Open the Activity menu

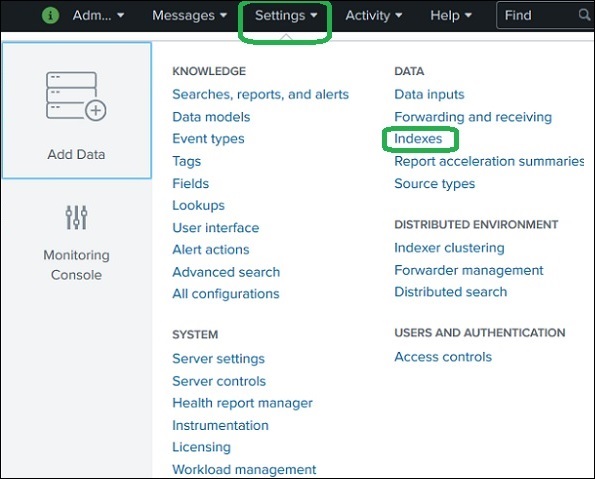coord(373,16)
